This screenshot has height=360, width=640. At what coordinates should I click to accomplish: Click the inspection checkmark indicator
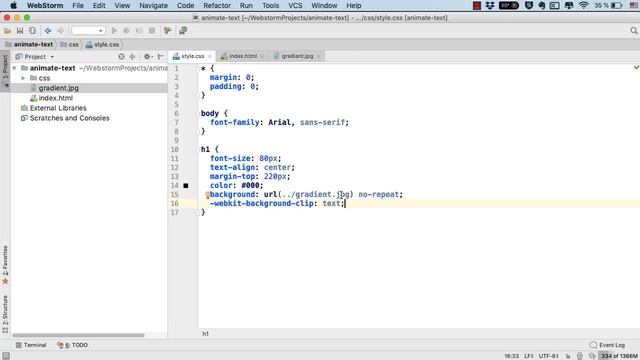coord(636,67)
